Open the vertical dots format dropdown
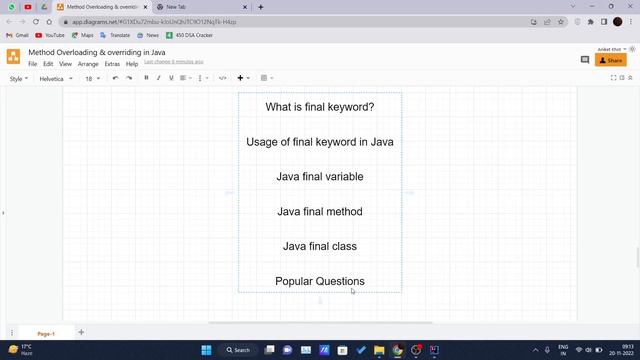 tap(203, 78)
